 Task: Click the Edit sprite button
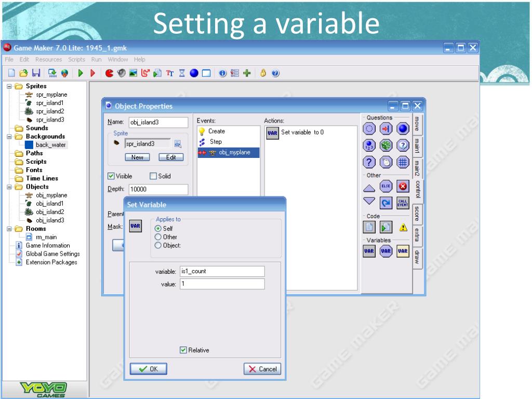pyautogui.click(x=171, y=157)
